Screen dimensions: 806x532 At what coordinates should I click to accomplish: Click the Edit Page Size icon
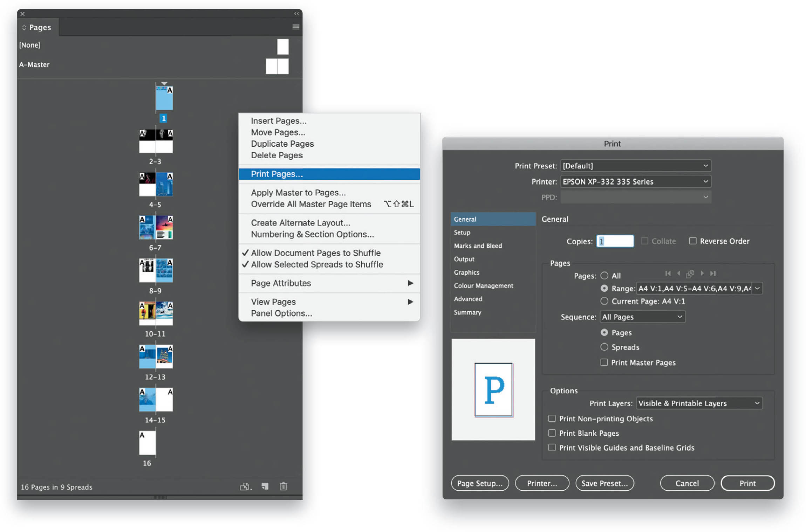[x=245, y=486]
